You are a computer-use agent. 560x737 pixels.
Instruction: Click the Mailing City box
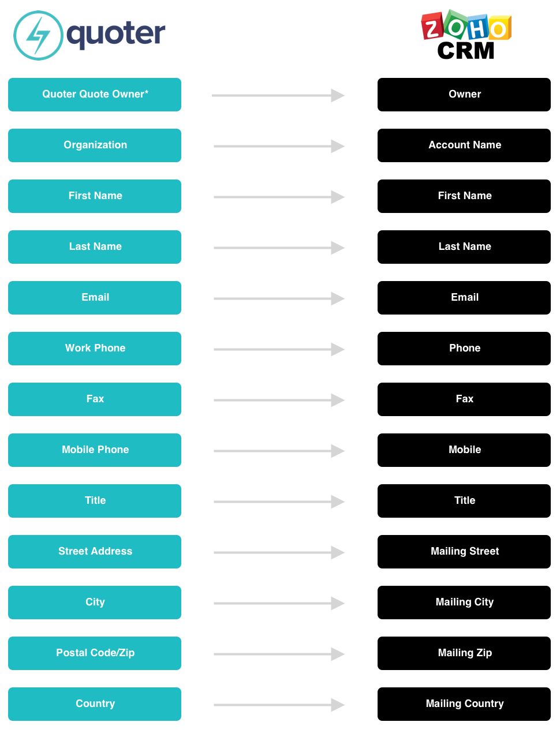[464, 603]
